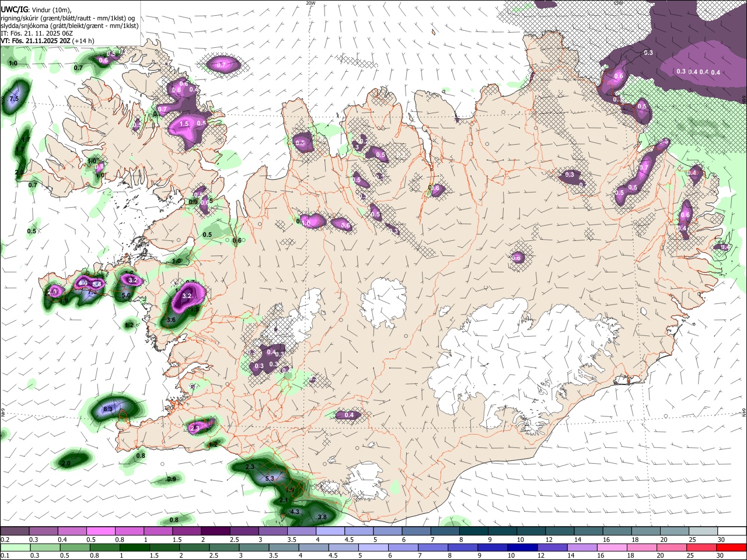The width and height of the screenshot is (747, 560).
Task: Click the "(+14 h)" forecast offset text
Action: (83, 41)
